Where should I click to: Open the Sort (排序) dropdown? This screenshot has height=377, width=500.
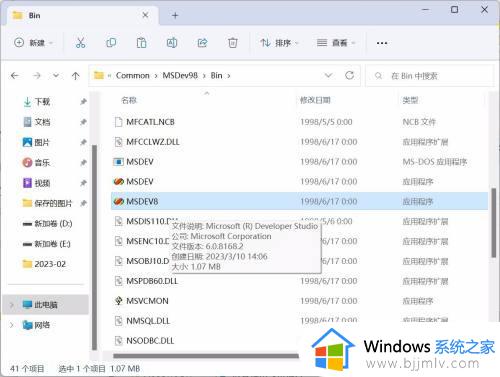279,43
